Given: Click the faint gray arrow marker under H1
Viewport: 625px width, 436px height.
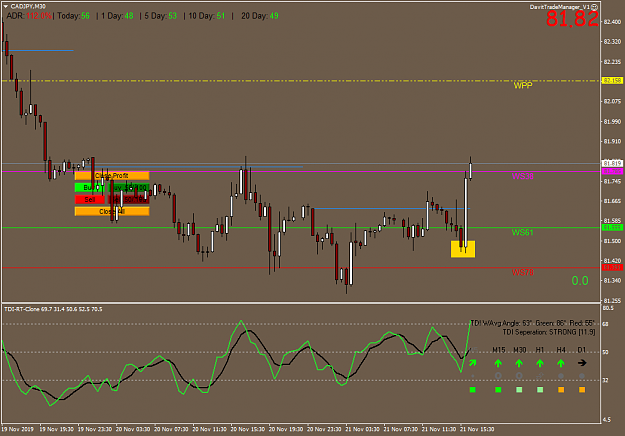Looking at the screenshot, I should tap(540, 376).
